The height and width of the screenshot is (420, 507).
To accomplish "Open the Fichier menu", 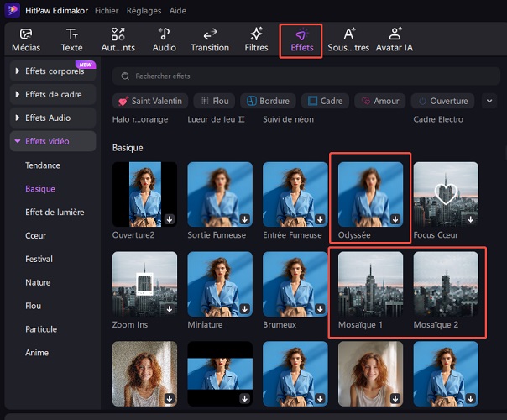I will pyautogui.click(x=107, y=11).
